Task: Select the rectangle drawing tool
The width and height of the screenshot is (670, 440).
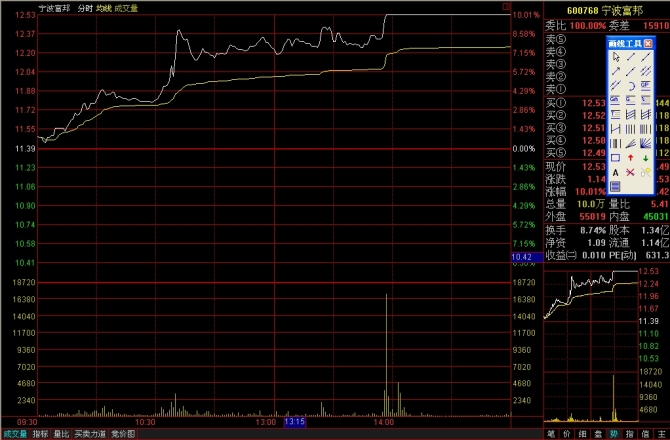Action: (x=615, y=157)
